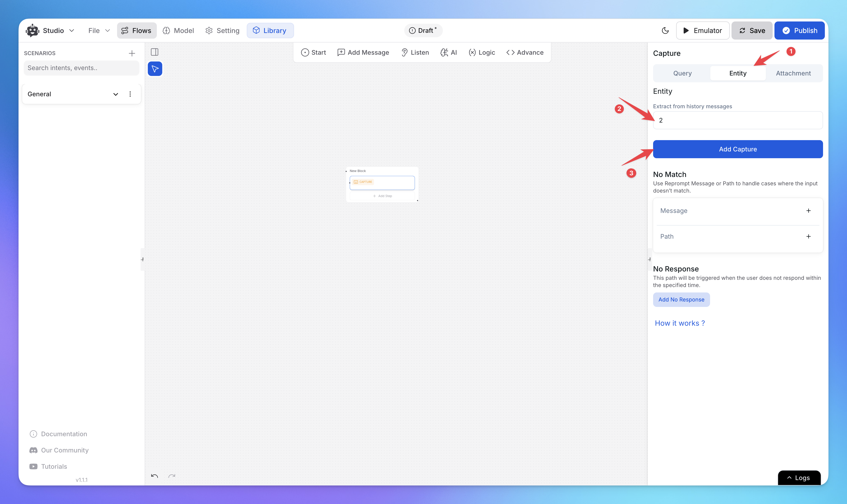Select the pointer cursor tool
Image resolution: width=847 pixels, height=504 pixels.
[x=155, y=69]
